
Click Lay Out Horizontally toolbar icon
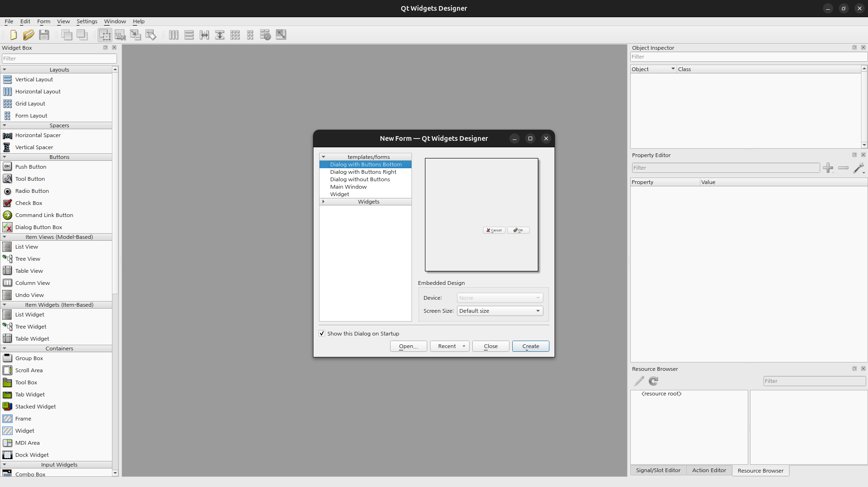pos(174,35)
